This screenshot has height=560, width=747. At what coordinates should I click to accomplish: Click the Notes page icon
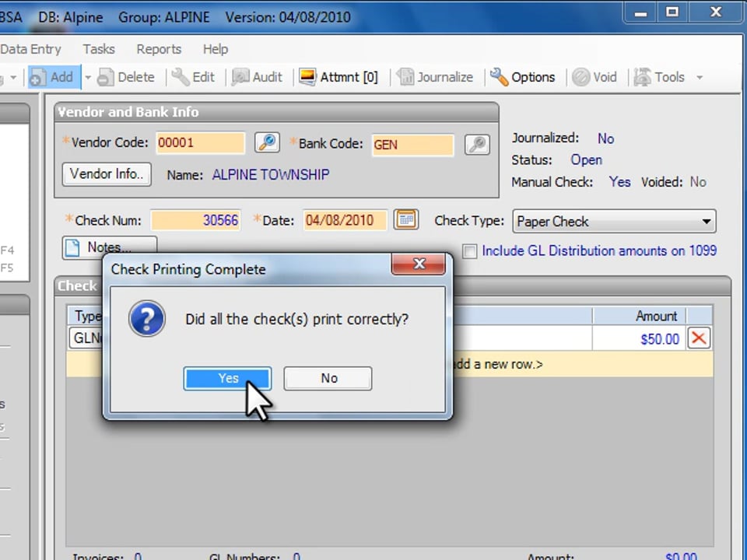coord(72,247)
